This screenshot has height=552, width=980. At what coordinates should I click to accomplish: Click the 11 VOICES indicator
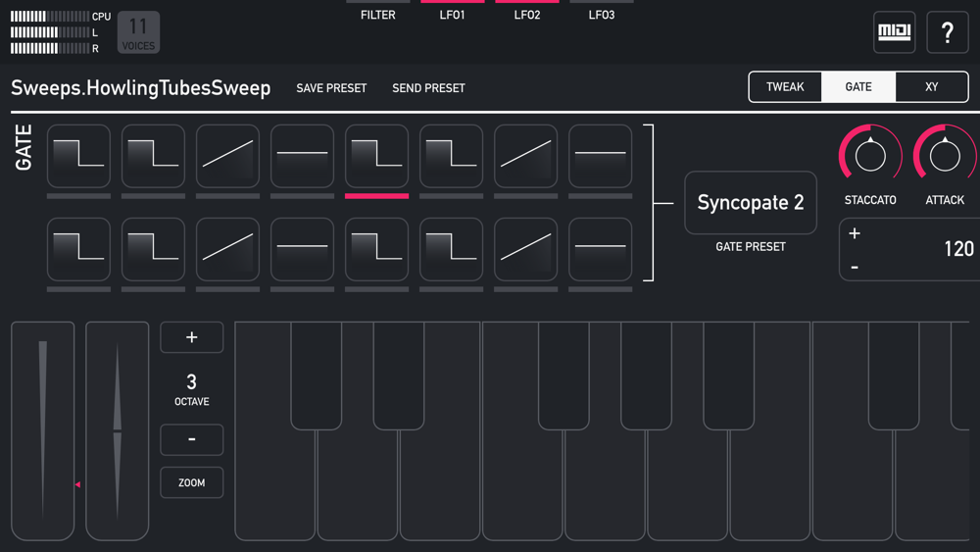(x=138, y=32)
